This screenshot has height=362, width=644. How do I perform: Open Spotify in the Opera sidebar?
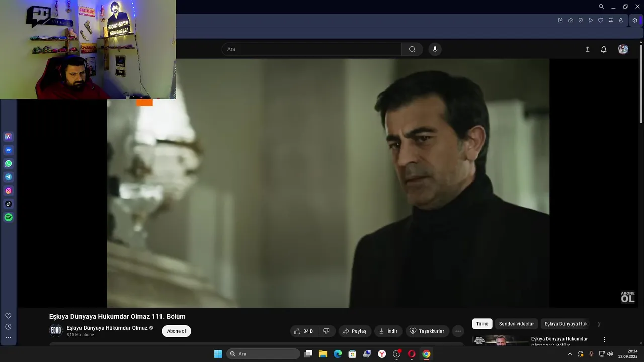(x=8, y=218)
